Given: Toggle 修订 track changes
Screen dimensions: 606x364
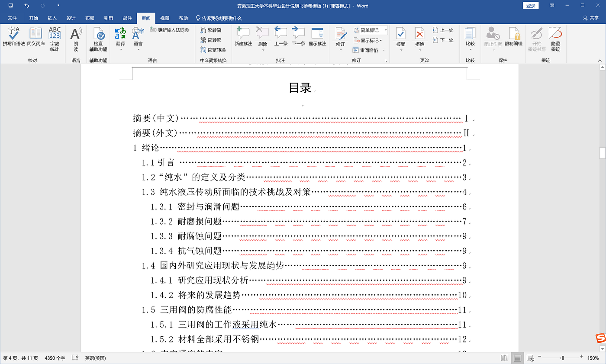Looking at the screenshot, I should (341, 35).
